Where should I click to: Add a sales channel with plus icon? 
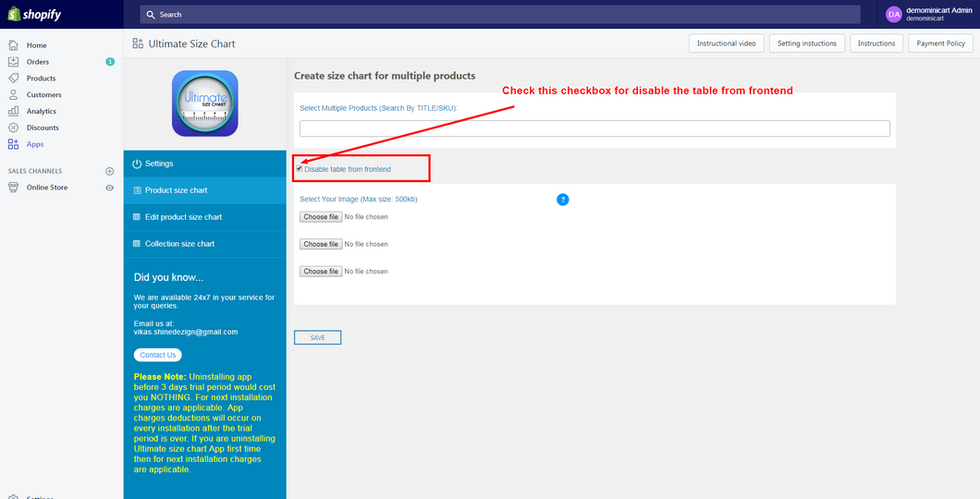click(x=109, y=171)
